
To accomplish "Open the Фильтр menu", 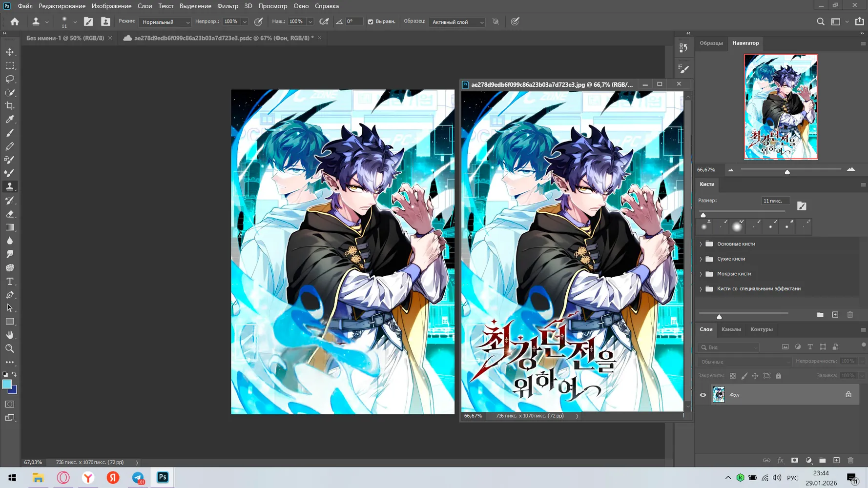I will [227, 6].
